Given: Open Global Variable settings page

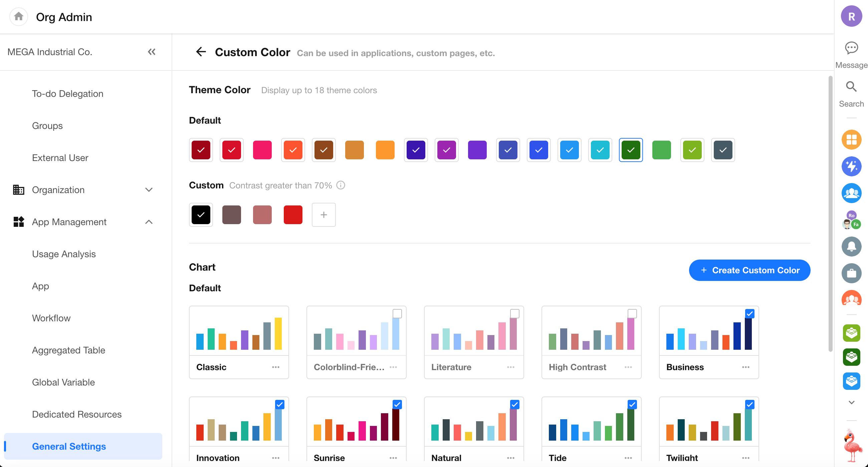Looking at the screenshot, I should (63, 382).
